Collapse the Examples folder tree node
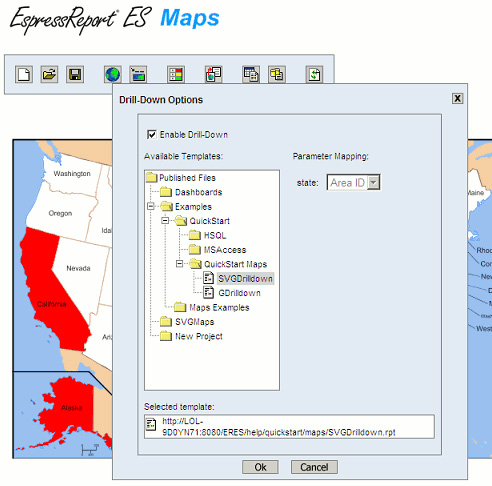The height and width of the screenshot is (486, 492). pyautogui.click(x=151, y=206)
